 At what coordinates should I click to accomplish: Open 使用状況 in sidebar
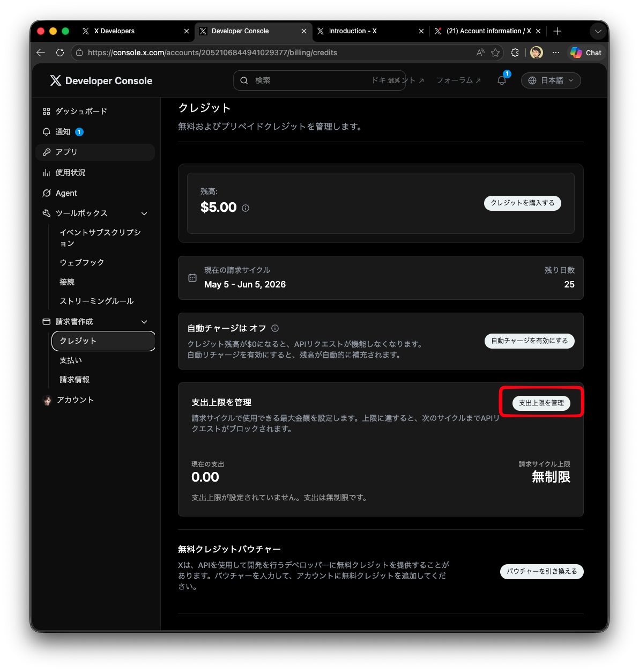pos(95,173)
